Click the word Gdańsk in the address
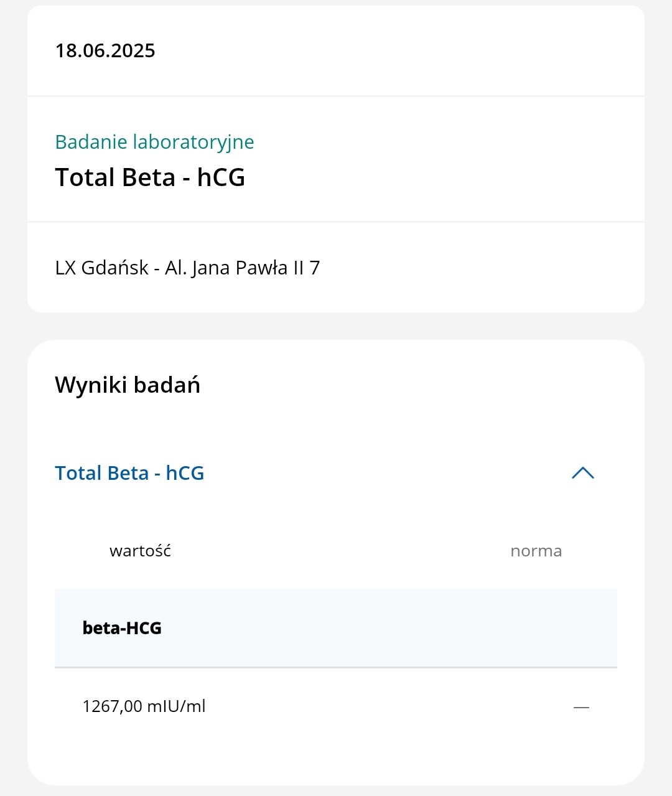The image size is (672, 796). pyautogui.click(x=114, y=268)
